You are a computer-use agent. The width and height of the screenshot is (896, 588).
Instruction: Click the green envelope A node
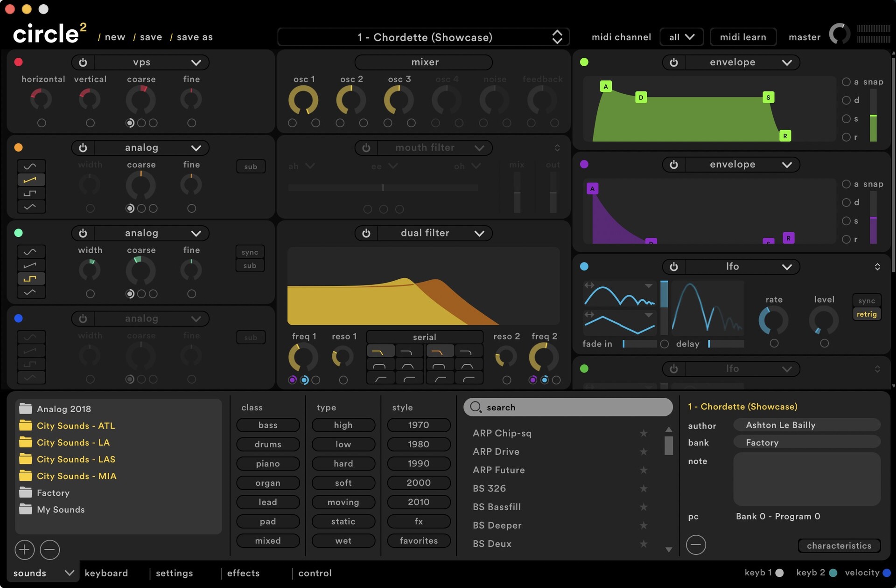point(606,86)
